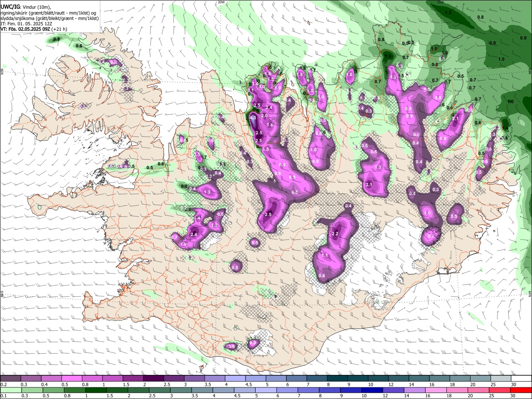Screen dimensions: 532x399
Task: Click the 4.3 precipitation value on the map
Action: [254, 118]
